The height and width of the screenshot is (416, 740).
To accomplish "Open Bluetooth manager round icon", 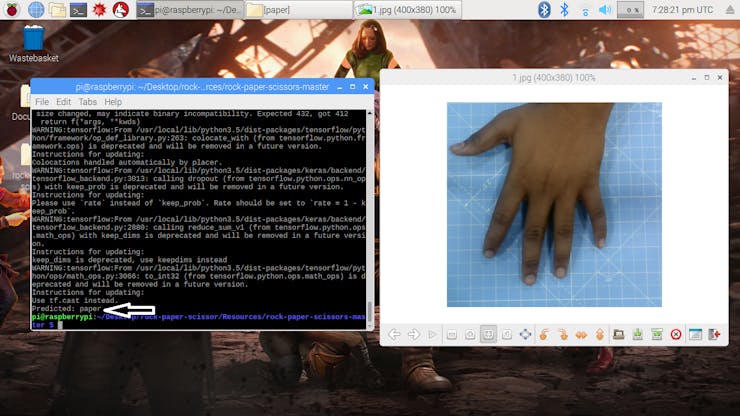I will pos(544,9).
